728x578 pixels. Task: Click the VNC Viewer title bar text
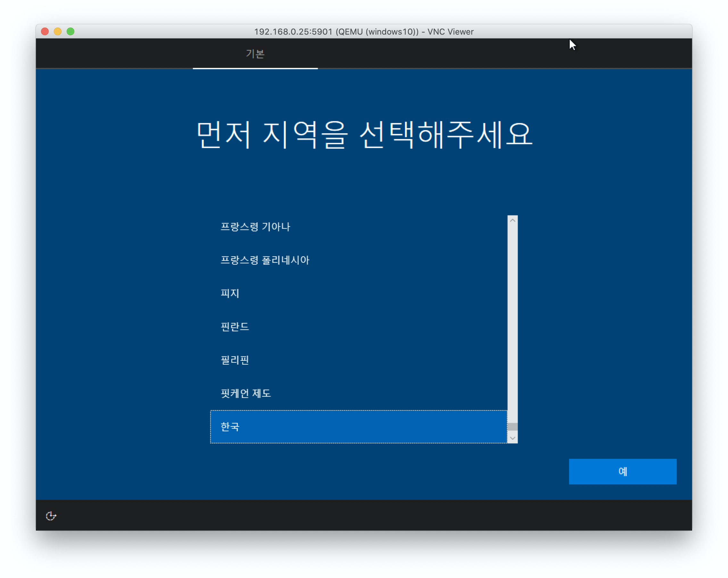(x=364, y=32)
